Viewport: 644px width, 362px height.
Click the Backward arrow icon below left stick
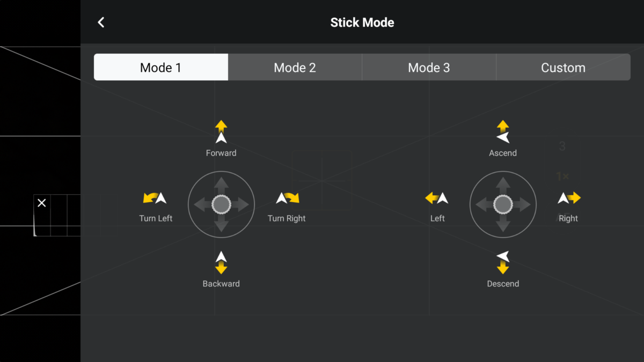tap(221, 263)
